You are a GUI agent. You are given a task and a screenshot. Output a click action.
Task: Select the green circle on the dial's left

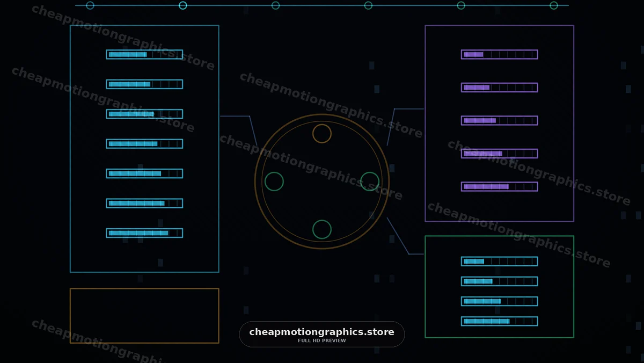274,181
